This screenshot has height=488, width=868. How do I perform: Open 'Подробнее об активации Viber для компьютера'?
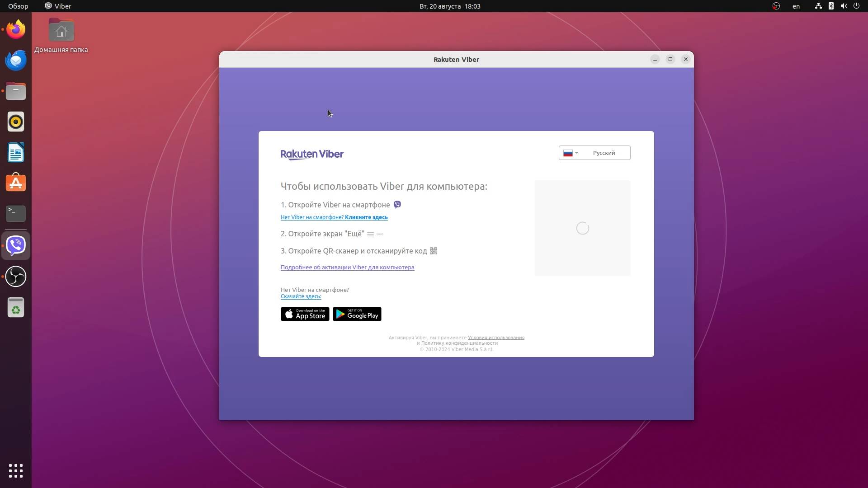pos(347,267)
